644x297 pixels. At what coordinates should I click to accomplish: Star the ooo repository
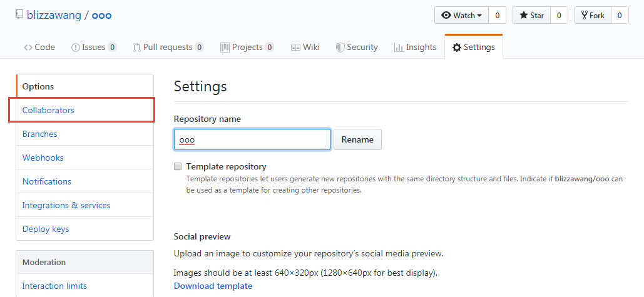click(531, 16)
